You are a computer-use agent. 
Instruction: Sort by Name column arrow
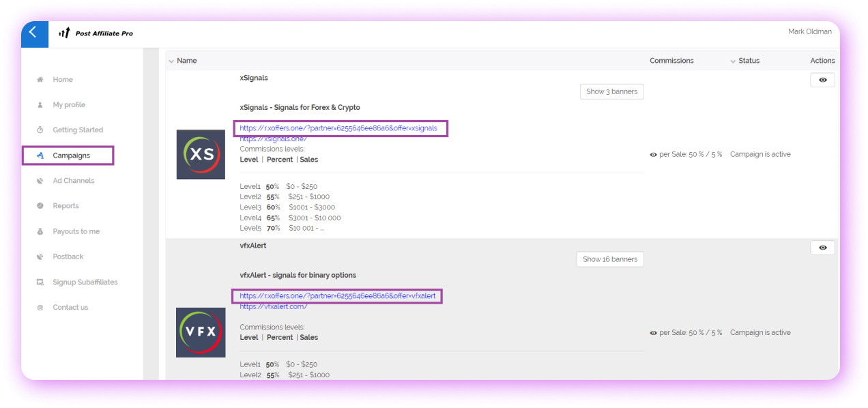pyautogui.click(x=171, y=61)
